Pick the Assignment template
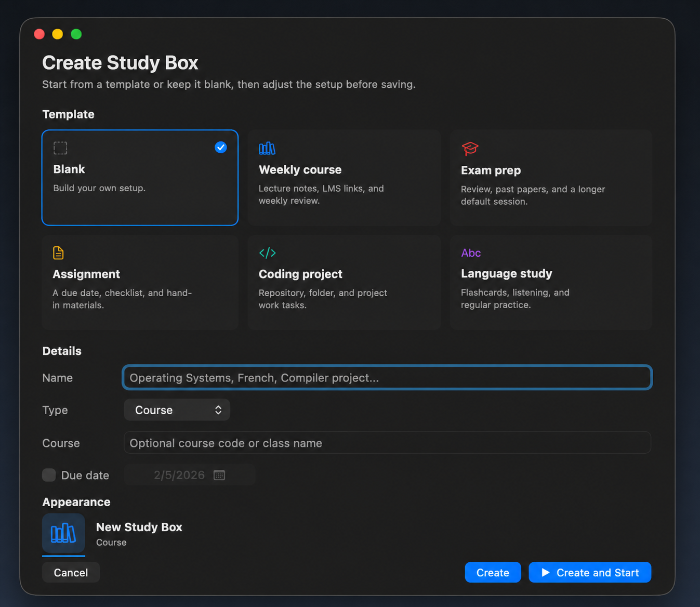Screen dimensions: 700x607 140,282
